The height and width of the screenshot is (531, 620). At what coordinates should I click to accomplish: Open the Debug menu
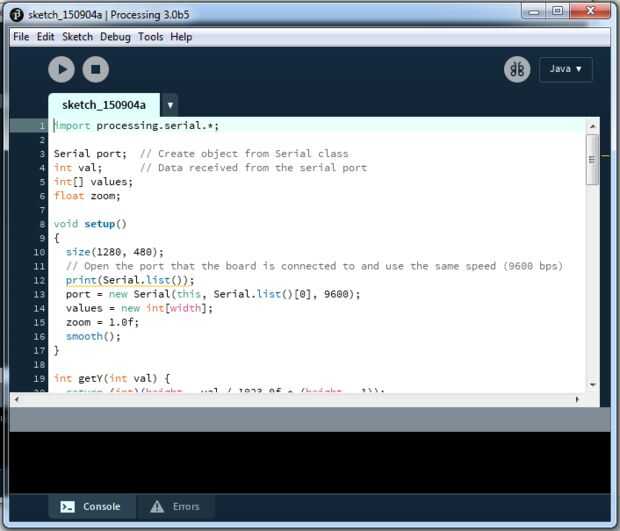115,37
